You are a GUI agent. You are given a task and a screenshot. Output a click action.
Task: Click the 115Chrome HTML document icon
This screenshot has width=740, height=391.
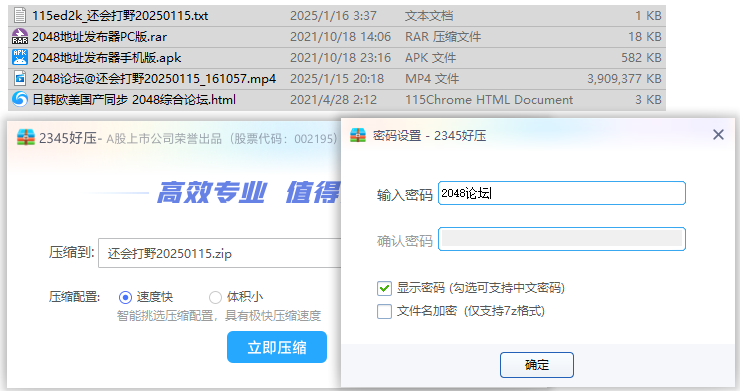pos(20,99)
